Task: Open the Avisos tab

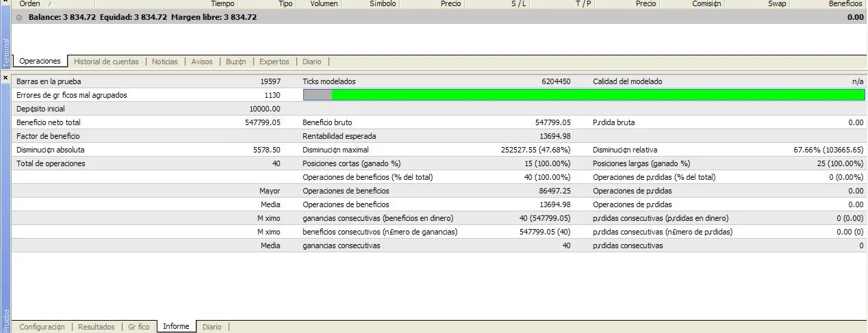Action: (202, 62)
